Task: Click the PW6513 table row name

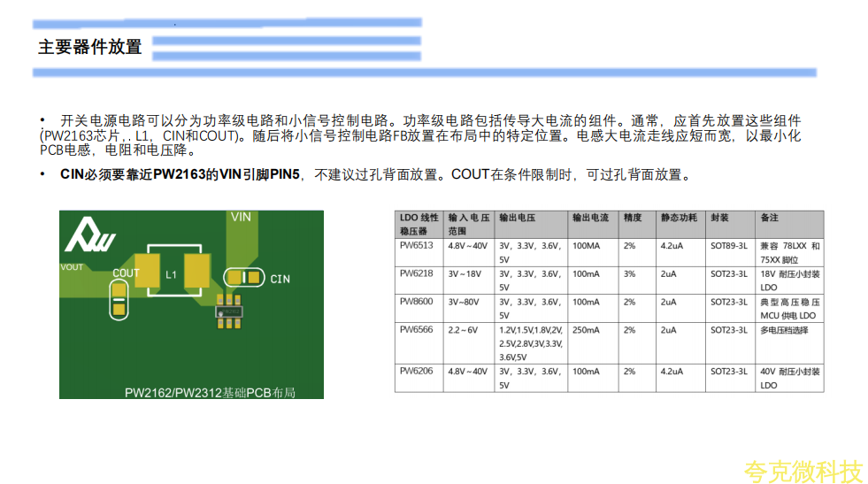Action: coord(417,246)
